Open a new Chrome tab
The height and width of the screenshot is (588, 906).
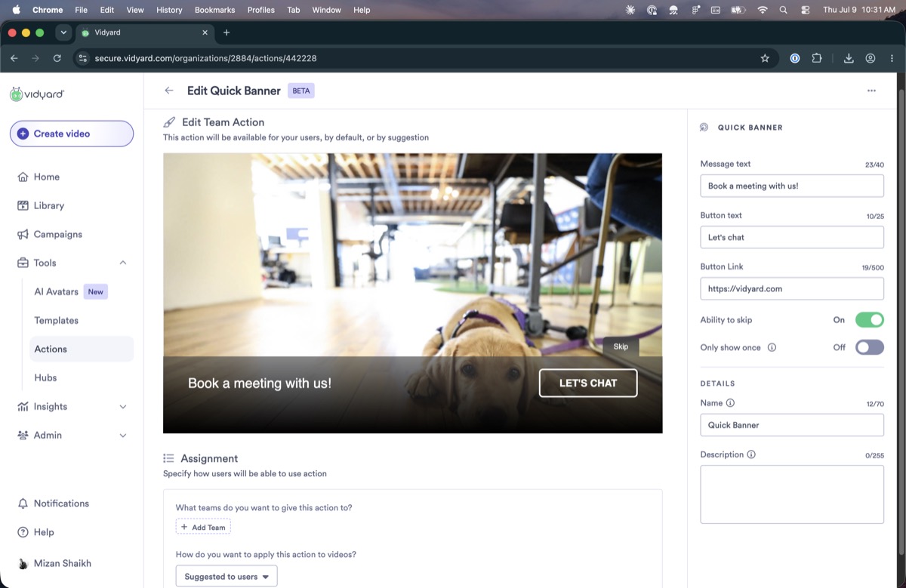click(226, 32)
